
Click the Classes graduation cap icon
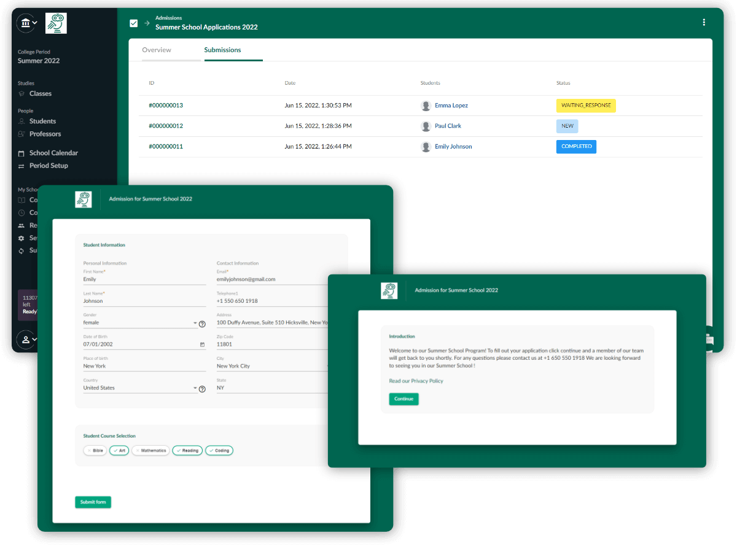point(22,94)
